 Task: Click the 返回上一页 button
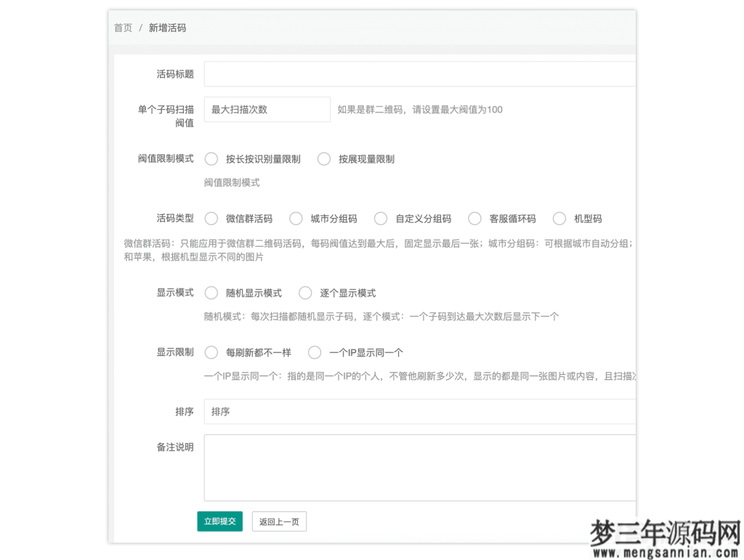point(279,521)
